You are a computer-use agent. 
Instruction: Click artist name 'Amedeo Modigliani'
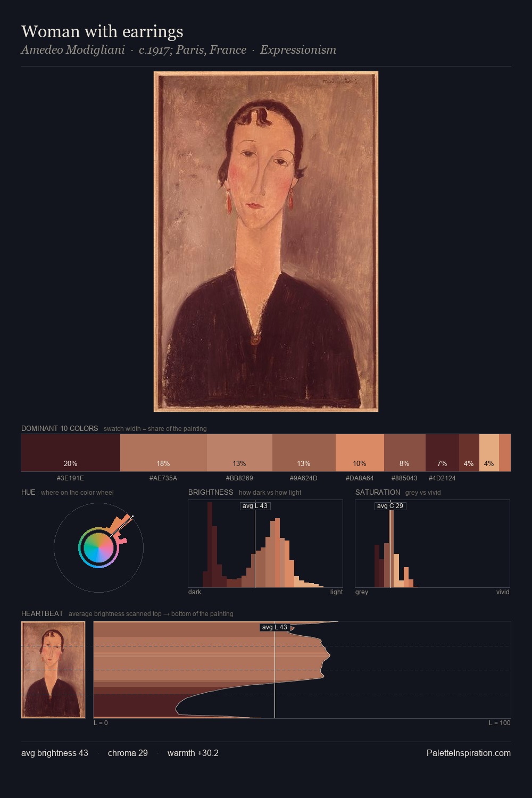pyautogui.click(x=73, y=50)
